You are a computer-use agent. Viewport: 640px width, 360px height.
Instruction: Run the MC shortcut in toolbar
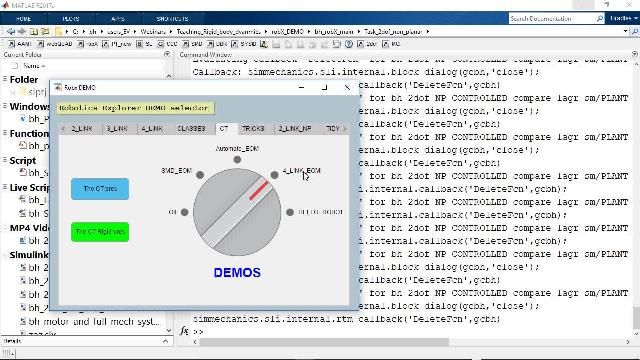(x=391, y=44)
